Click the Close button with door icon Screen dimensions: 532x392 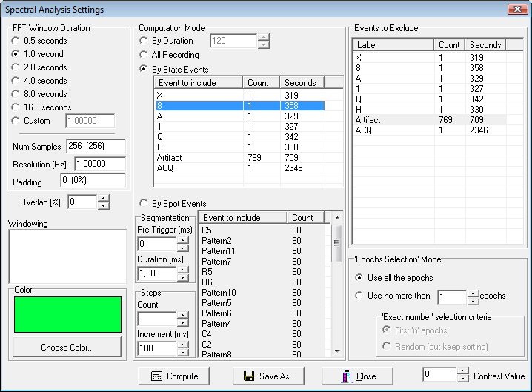[357, 376]
